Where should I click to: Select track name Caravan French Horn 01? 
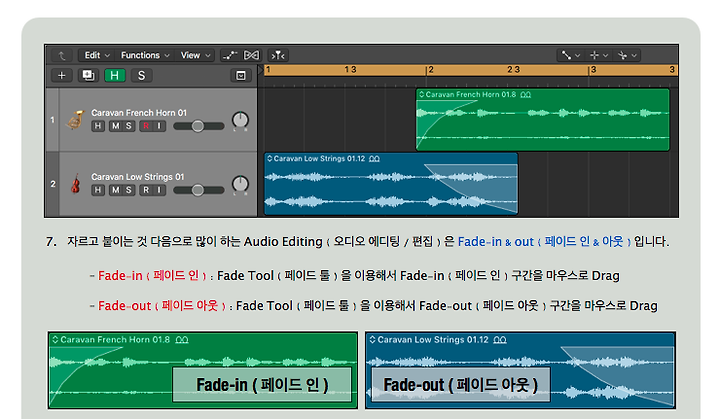pos(139,113)
